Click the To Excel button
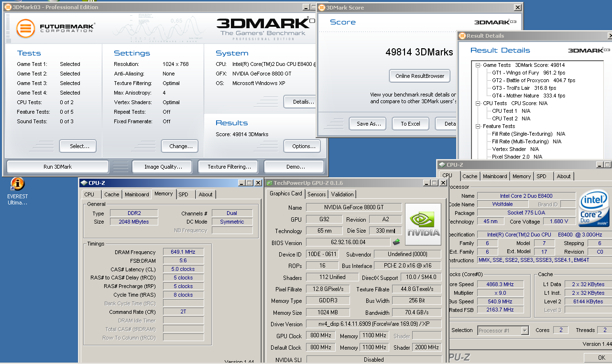The height and width of the screenshot is (364, 612). [410, 124]
